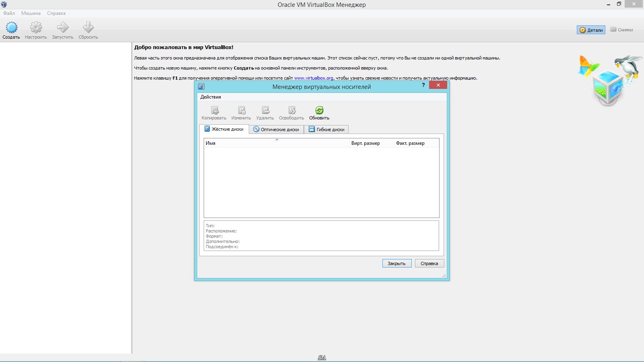Click the Расположение: label in details

pyautogui.click(x=221, y=231)
